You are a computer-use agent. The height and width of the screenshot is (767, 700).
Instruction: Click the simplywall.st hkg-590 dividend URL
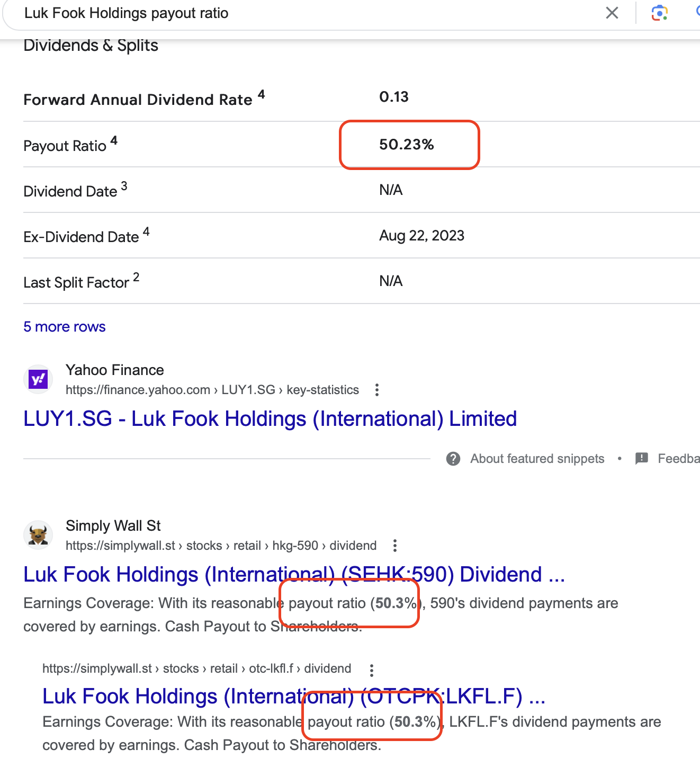point(221,546)
